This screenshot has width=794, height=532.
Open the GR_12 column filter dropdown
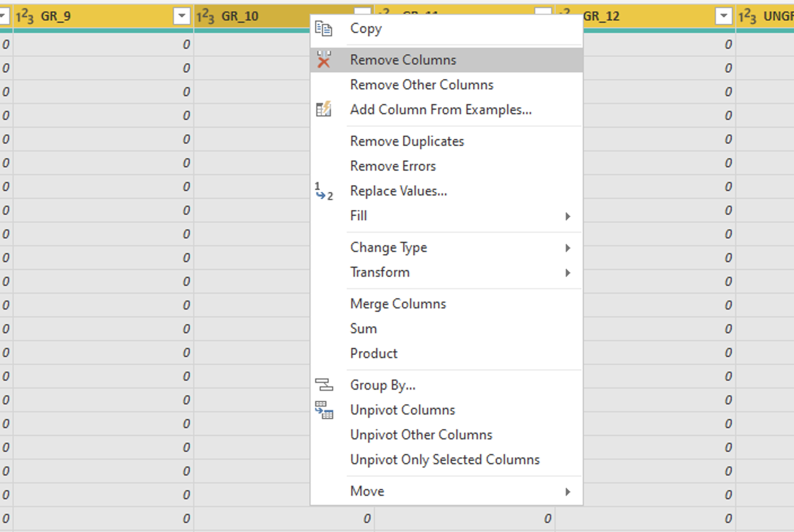(724, 16)
